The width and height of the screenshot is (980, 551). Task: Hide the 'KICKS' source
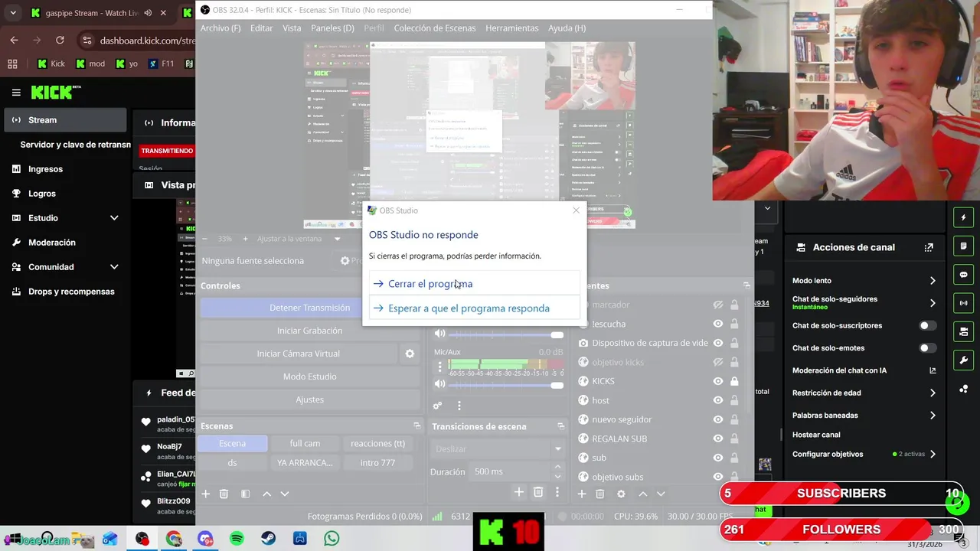(x=717, y=381)
